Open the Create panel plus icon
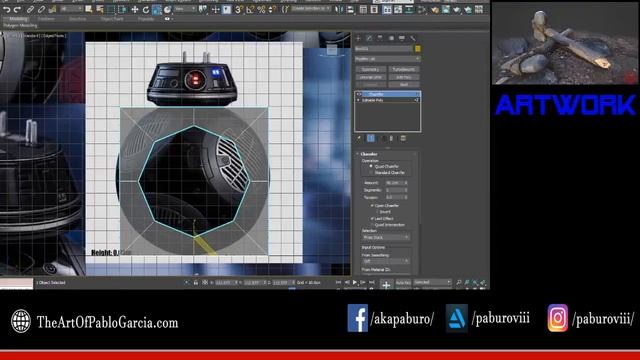This screenshot has height=360, width=640. pyautogui.click(x=358, y=38)
